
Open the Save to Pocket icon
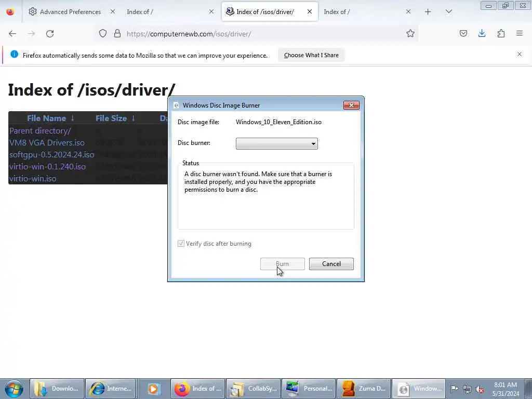point(463,33)
